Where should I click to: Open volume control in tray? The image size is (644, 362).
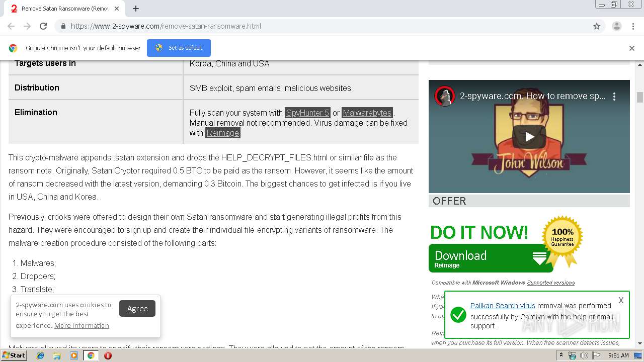click(584, 355)
